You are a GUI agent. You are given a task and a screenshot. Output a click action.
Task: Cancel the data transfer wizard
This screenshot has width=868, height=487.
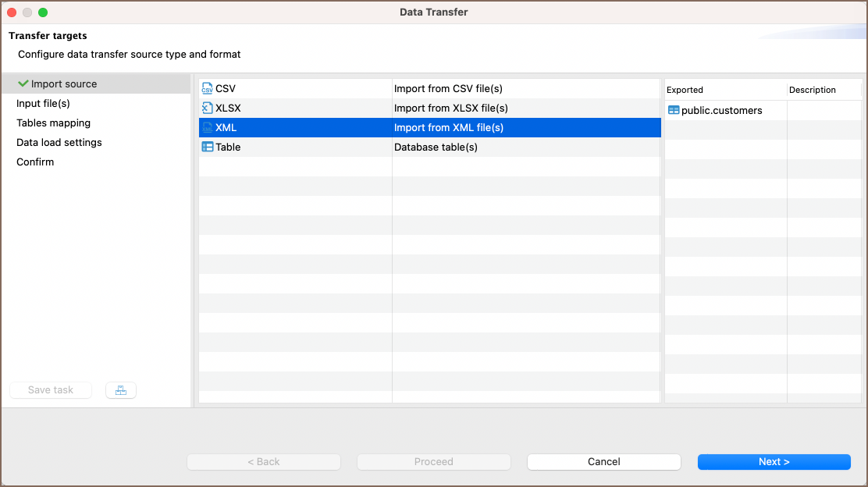point(603,462)
